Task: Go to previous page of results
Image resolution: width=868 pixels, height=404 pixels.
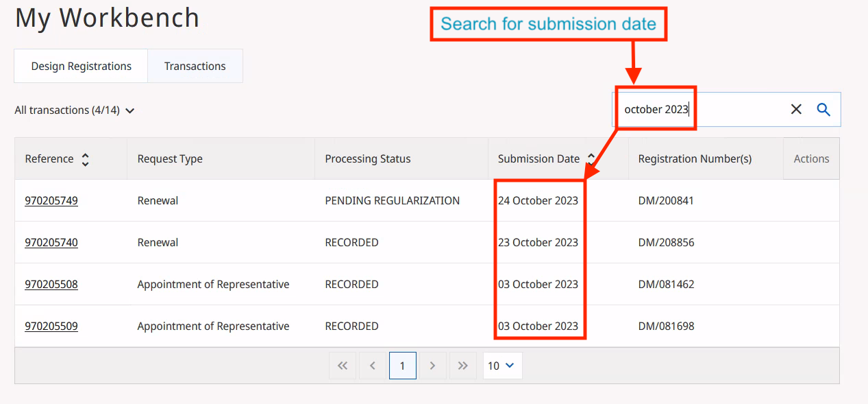Action: pos(373,366)
